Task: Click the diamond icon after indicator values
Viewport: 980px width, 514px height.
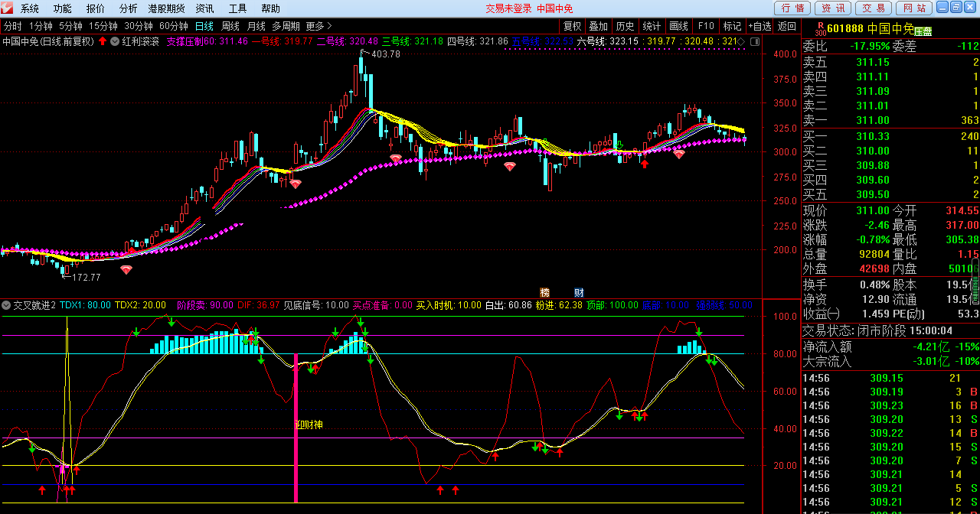Action: click(742, 41)
